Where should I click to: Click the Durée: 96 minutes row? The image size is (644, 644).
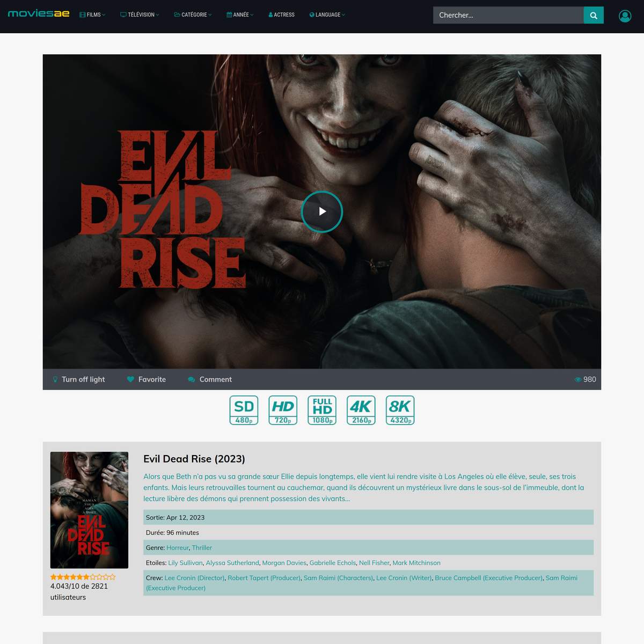click(x=368, y=532)
